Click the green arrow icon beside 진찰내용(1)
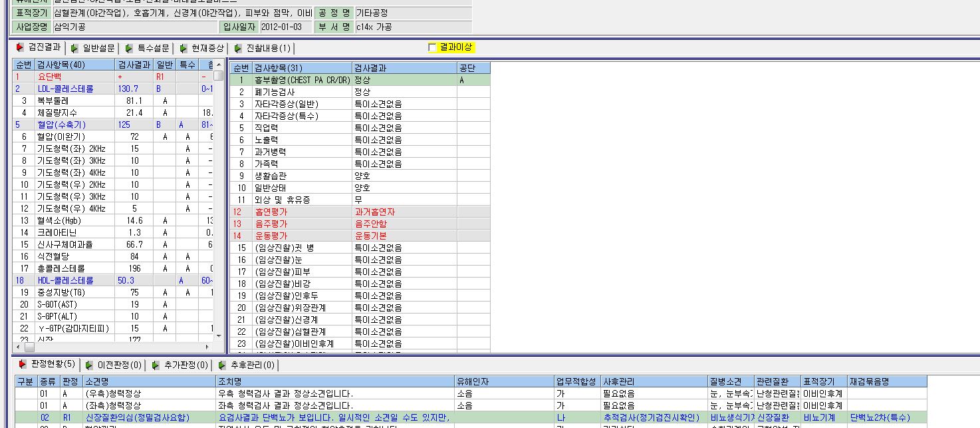The width and height of the screenshot is (980, 428). (x=238, y=48)
